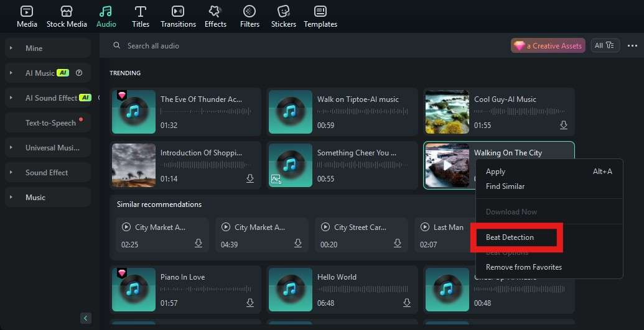644x330 pixels.
Task: Play the Walking On The City track
Action: [x=447, y=165]
